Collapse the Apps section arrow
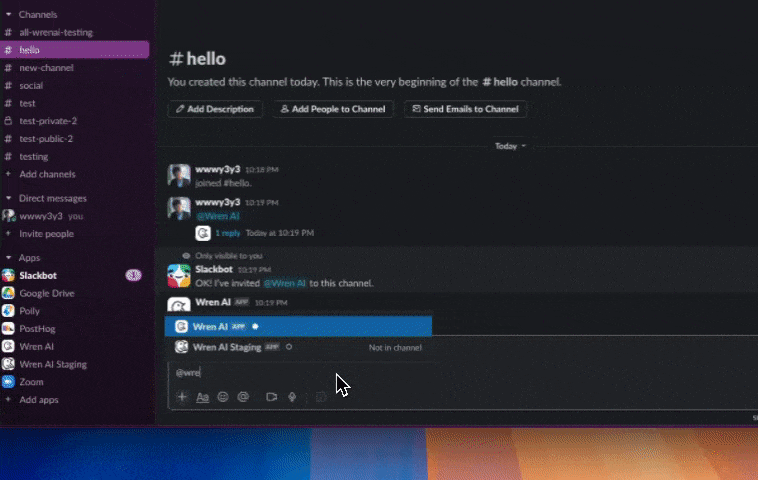Screen dimensions: 758x480 pyautogui.click(x=9, y=258)
